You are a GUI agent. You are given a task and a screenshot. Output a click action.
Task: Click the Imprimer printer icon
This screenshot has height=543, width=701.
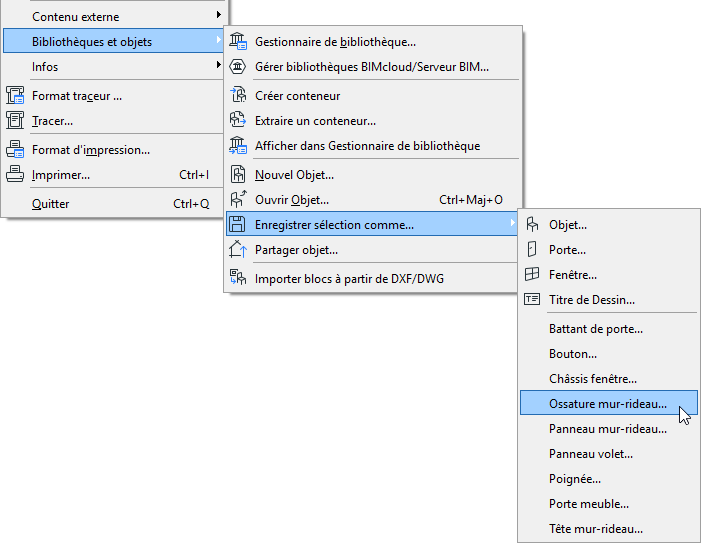[x=15, y=175]
